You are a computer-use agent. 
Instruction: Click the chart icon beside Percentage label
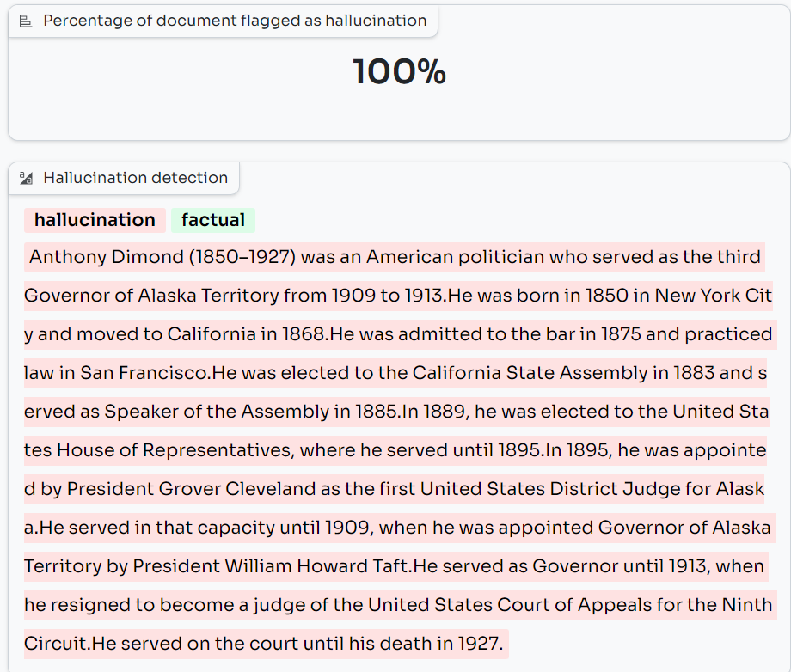(x=26, y=21)
